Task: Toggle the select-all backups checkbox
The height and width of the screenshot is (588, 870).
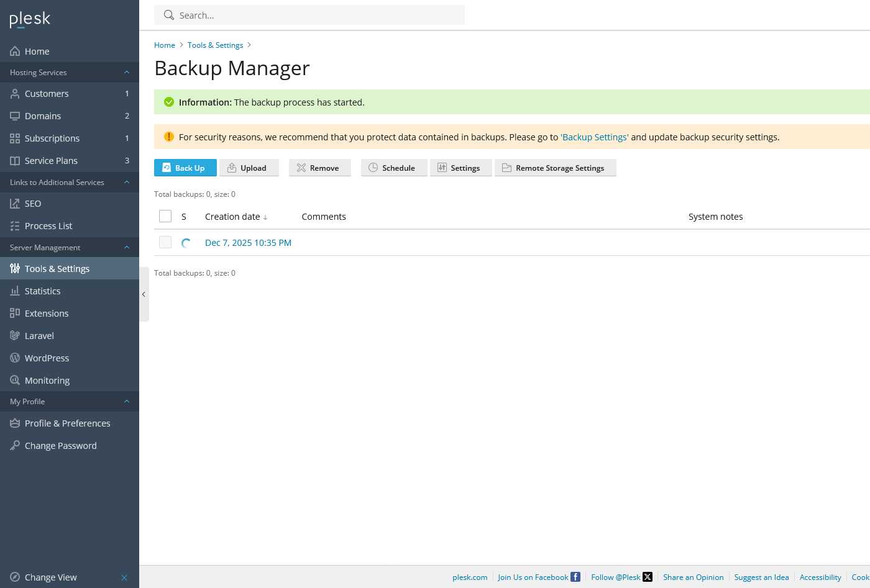Action: pos(165,216)
